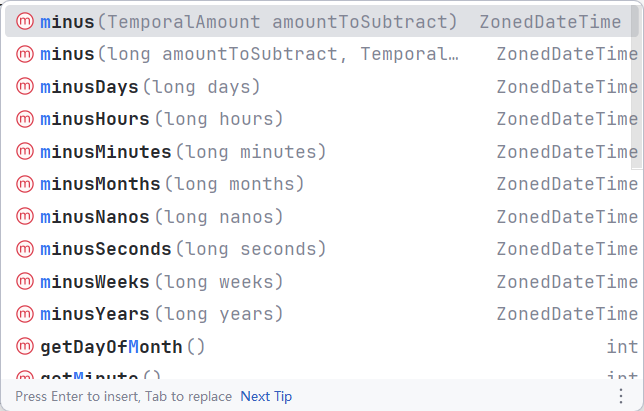Click method icon beside minusSeconds
The image size is (644, 411).
(26, 249)
